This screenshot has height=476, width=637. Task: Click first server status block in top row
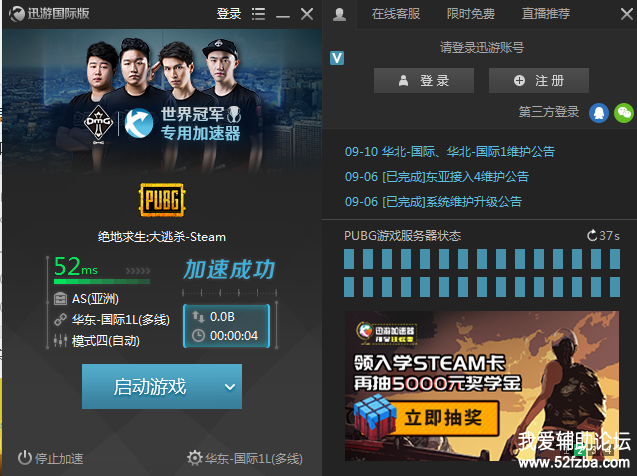pos(349,259)
